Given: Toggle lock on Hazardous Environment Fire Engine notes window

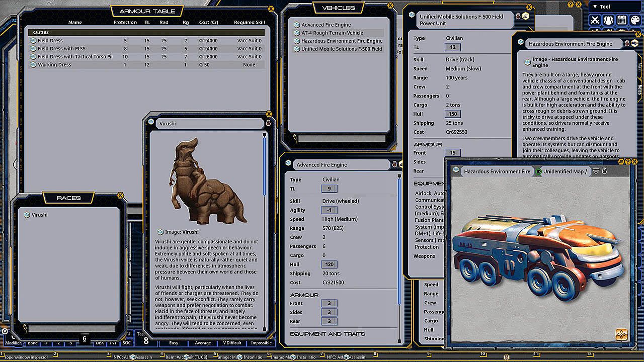Looking at the screenshot, I should [627, 44].
